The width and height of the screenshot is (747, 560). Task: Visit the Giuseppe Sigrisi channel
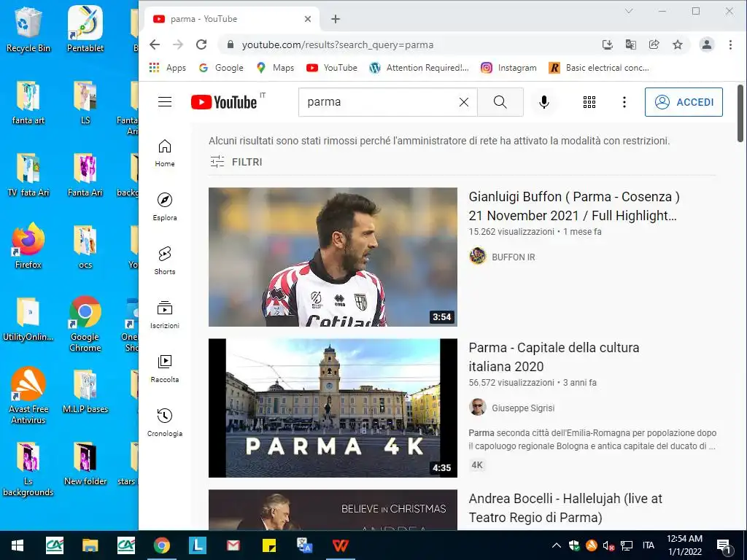[x=523, y=408]
